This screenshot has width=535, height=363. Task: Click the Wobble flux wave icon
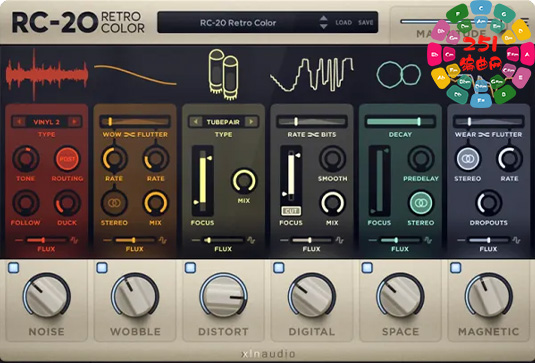pyautogui.click(x=162, y=240)
